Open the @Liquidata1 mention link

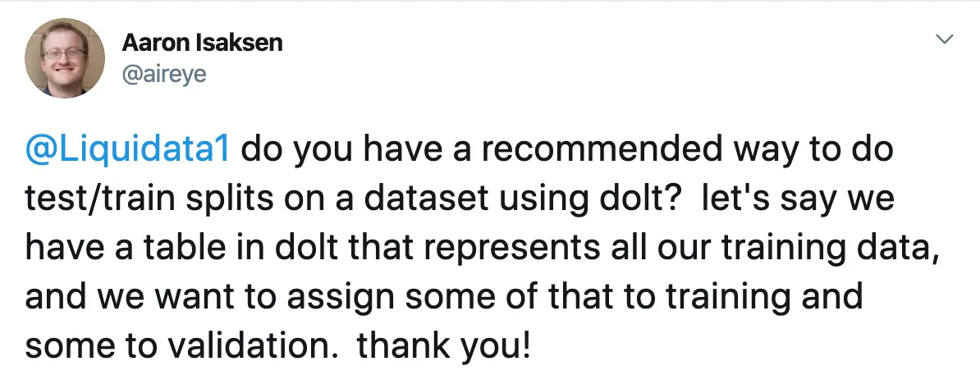pyautogui.click(x=130, y=151)
